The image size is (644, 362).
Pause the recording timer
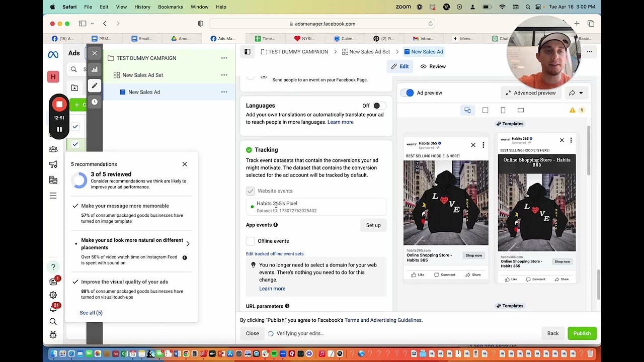[x=59, y=129]
